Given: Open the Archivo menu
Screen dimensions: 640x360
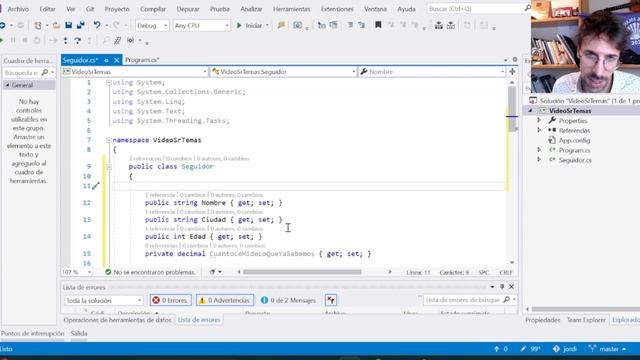Looking at the screenshot, I should (x=18, y=9).
